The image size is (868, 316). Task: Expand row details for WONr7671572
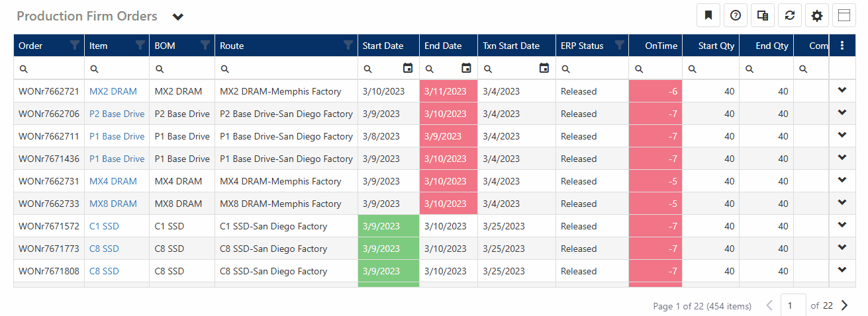point(842,225)
